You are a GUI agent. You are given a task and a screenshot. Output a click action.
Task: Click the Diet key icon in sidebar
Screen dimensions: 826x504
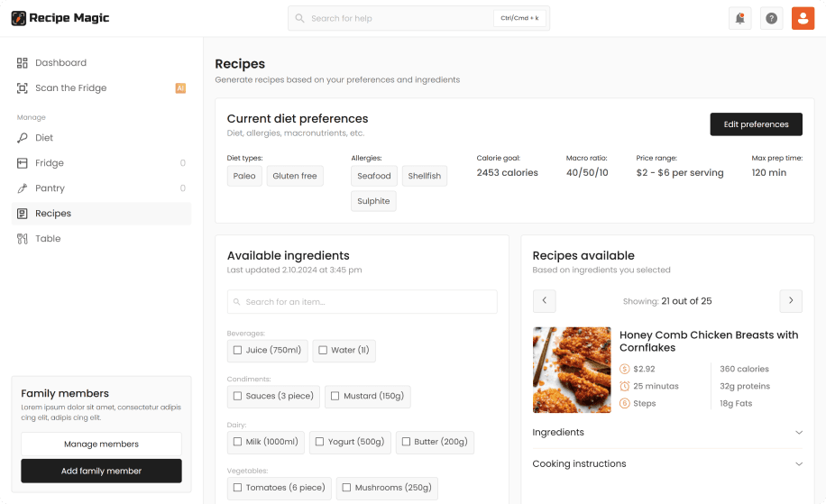coord(23,138)
